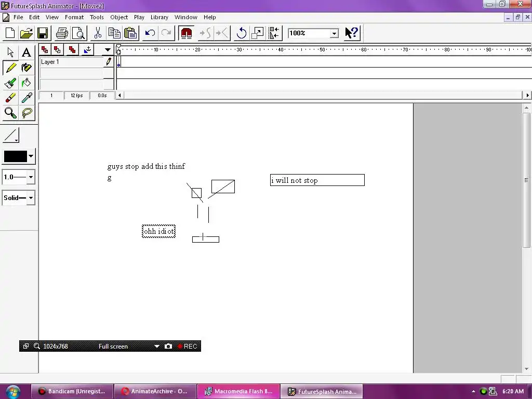
Task: Open the Play menu
Action: coord(139,17)
